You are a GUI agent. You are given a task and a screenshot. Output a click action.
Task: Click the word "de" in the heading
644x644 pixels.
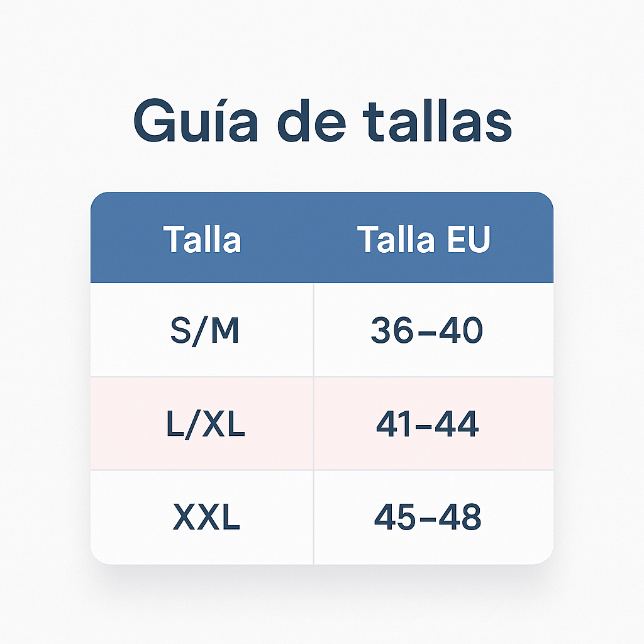(311, 121)
